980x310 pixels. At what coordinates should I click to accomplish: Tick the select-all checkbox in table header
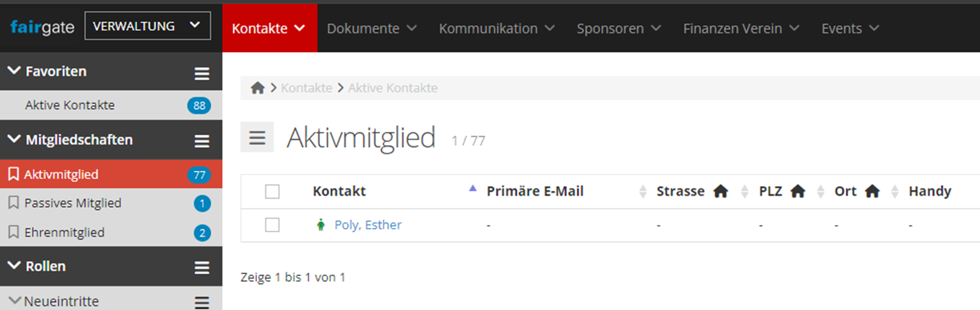click(x=272, y=191)
